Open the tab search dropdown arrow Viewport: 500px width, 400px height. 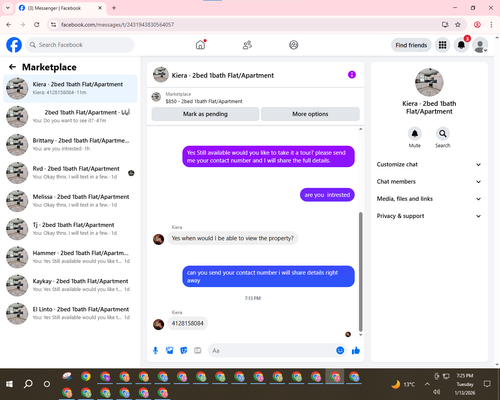(x=8, y=8)
